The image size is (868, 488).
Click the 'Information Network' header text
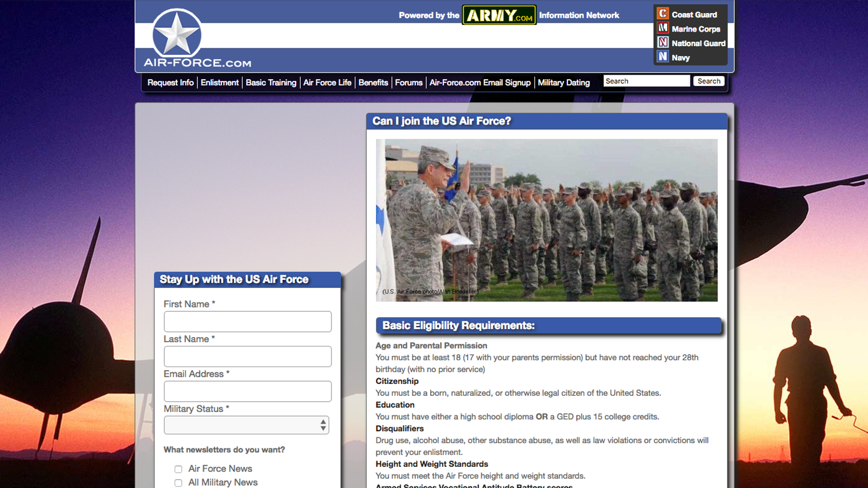click(579, 15)
